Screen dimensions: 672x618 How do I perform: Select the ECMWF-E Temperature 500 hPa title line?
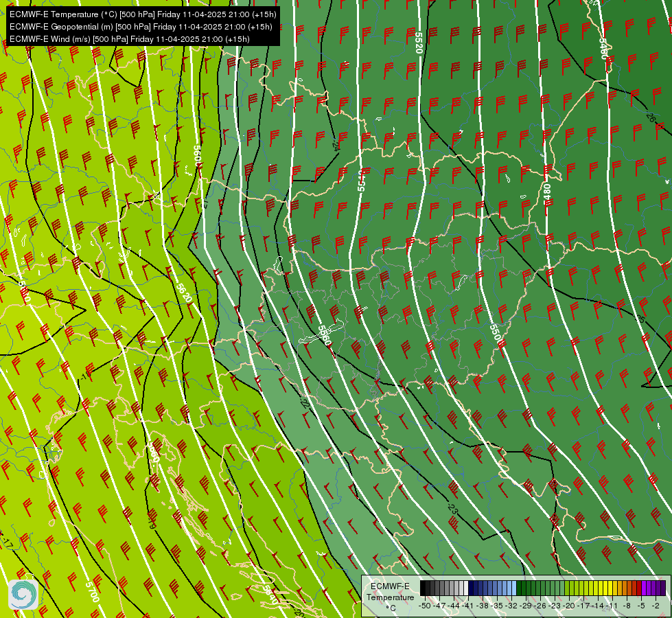(143, 14)
